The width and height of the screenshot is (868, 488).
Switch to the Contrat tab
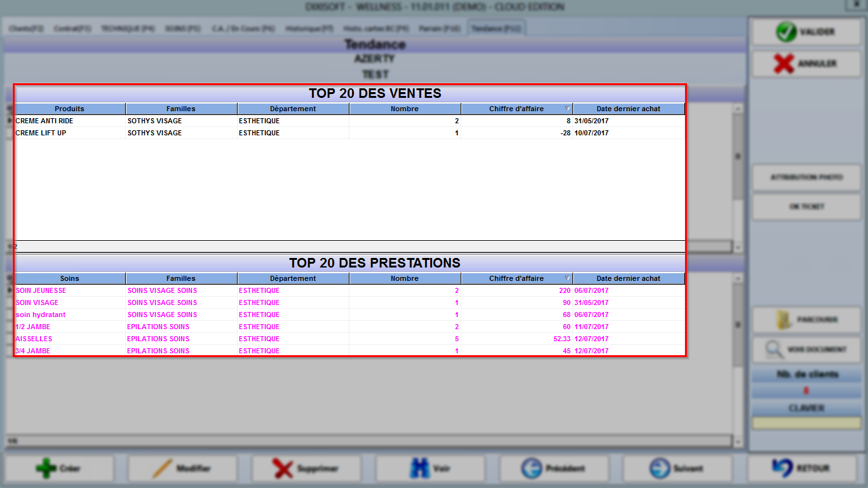[x=72, y=29]
